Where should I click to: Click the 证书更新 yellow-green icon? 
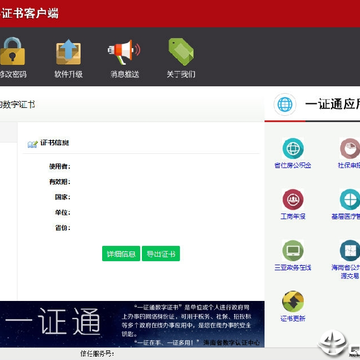pyautogui.click(x=293, y=301)
